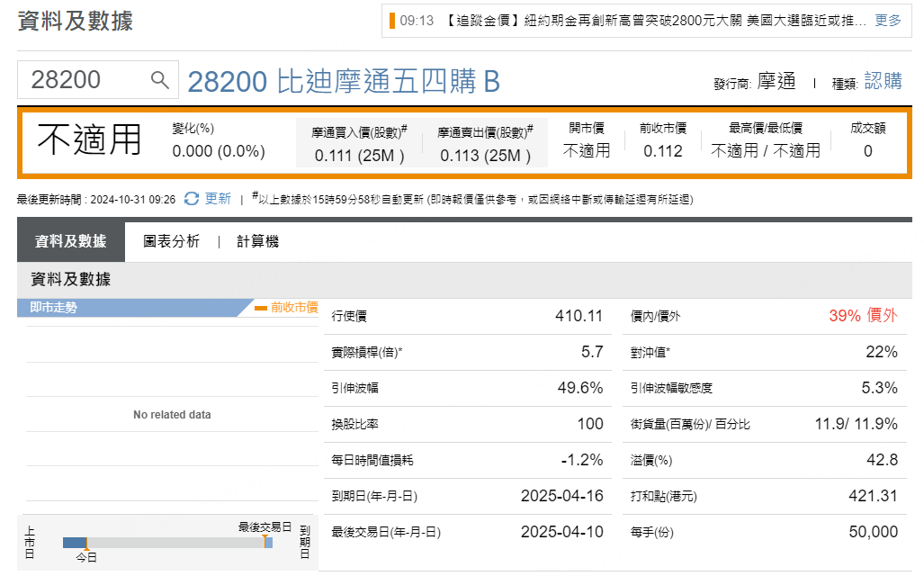The height and width of the screenshot is (576, 924).
Task: Click the red 39% 價外 value
Action: click(x=864, y=315)
